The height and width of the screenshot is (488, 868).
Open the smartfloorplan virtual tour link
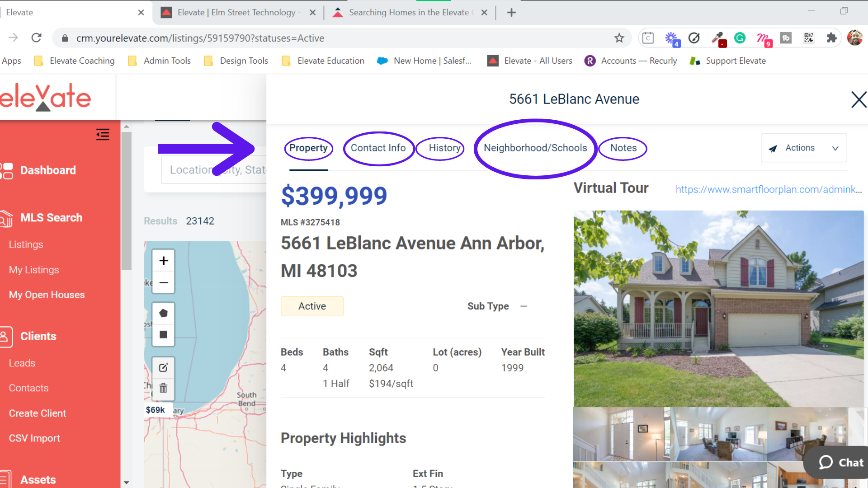(x=768, y=189)
